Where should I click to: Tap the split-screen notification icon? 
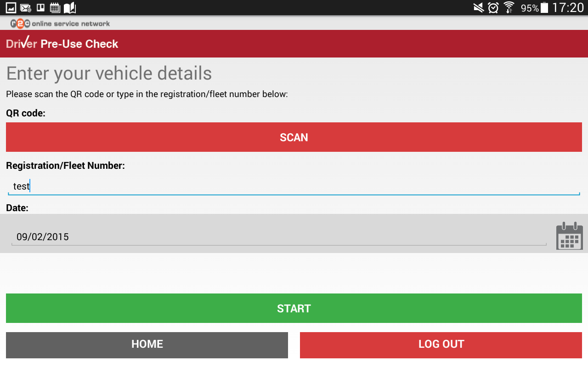pyautogui.click(x=40, y=7)
